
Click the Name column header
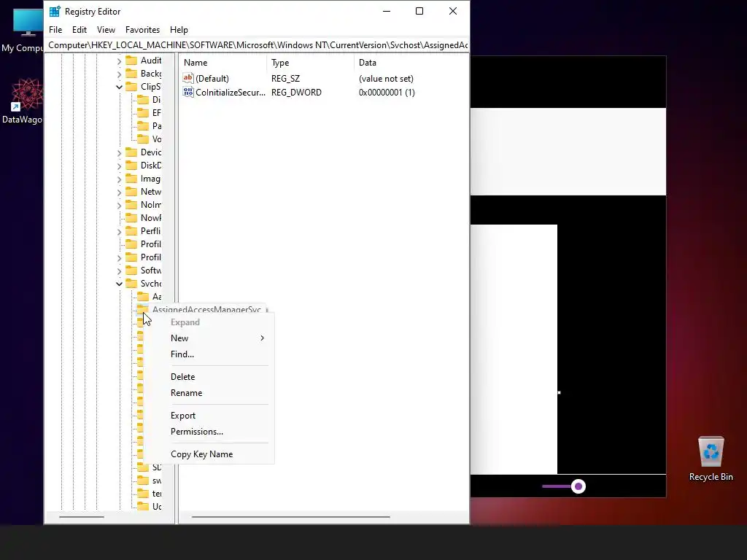click(223, 63)
